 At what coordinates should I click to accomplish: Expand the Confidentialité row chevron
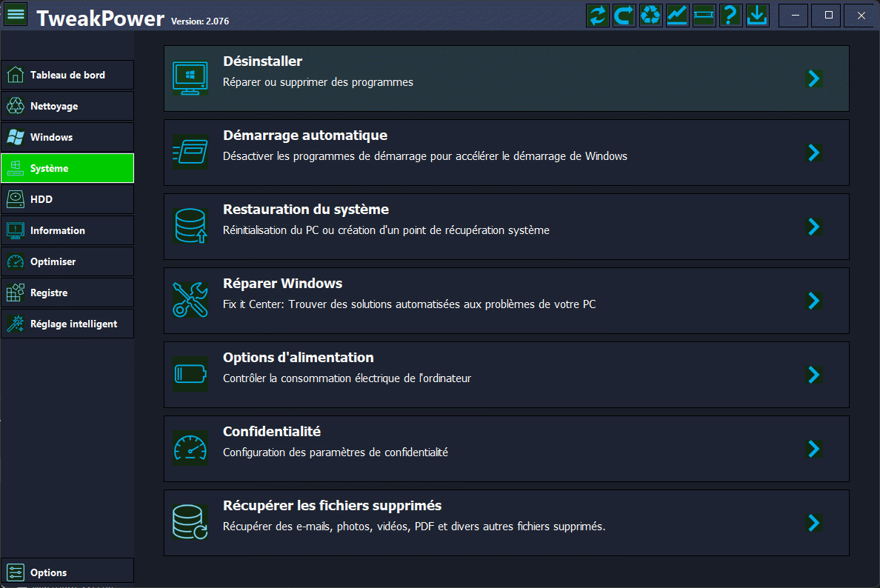pyautogui.click(x=814, y=449)
